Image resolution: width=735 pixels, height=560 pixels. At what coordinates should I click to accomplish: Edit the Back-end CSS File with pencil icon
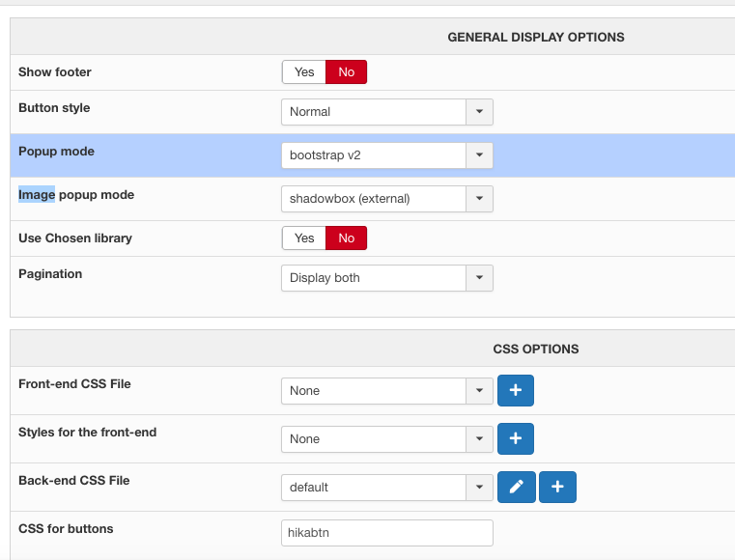pyautogui.click(x=517, y=488)
